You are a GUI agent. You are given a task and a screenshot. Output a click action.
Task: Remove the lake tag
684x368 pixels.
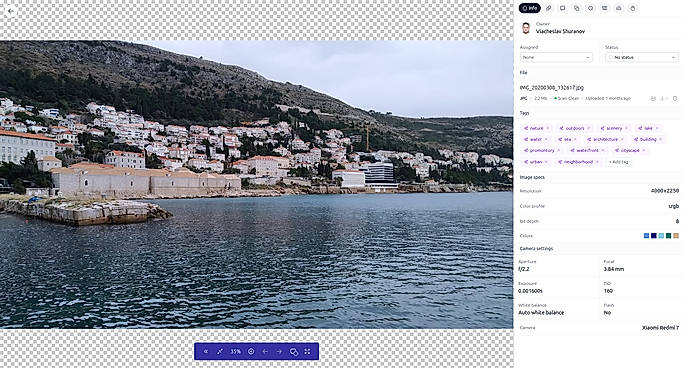tap(657, 128)
